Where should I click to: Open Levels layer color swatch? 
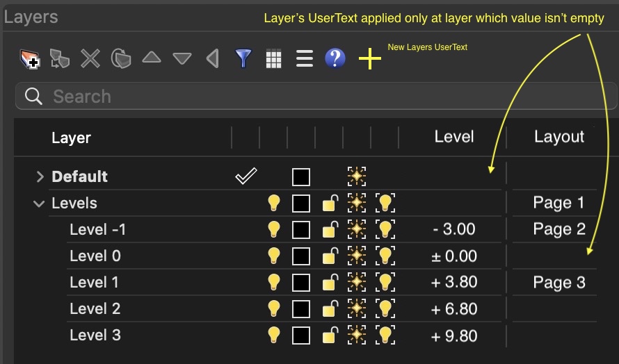tap(301, 204)
